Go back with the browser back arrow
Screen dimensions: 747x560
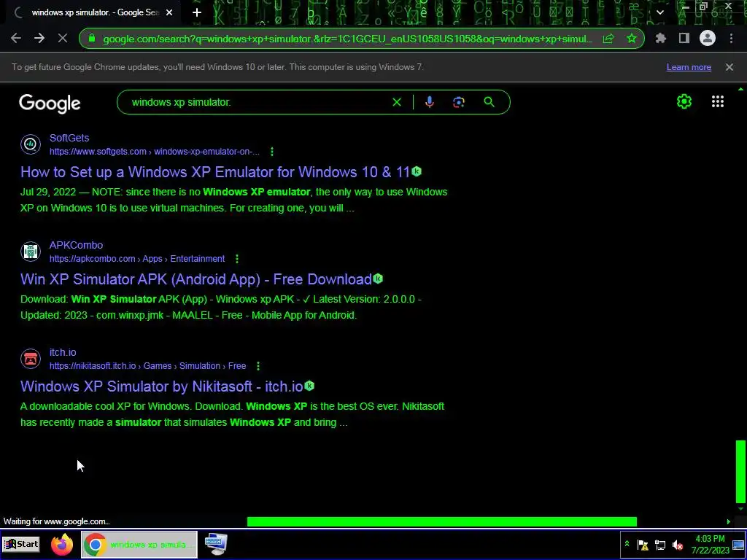(x=16, y=39)
